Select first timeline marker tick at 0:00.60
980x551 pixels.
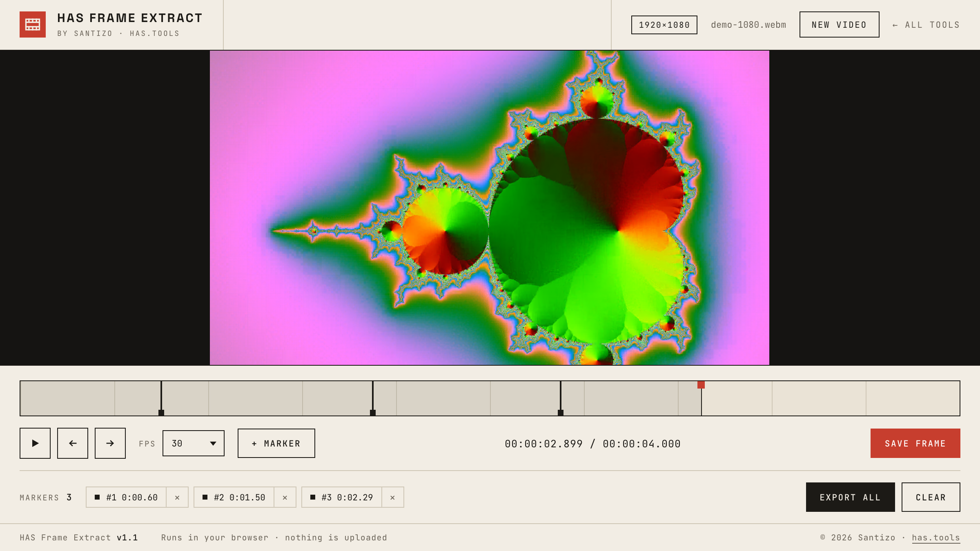(161, 398)
